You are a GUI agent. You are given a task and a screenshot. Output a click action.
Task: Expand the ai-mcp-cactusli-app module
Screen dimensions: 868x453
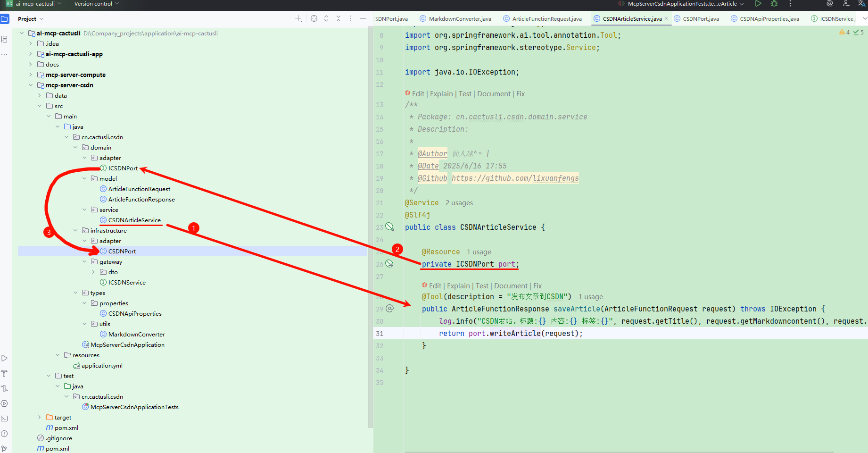(31, 54)
